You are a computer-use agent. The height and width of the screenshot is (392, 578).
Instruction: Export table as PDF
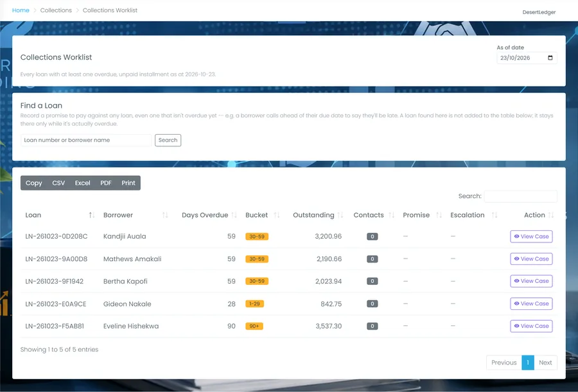click(x=106, y=183)
